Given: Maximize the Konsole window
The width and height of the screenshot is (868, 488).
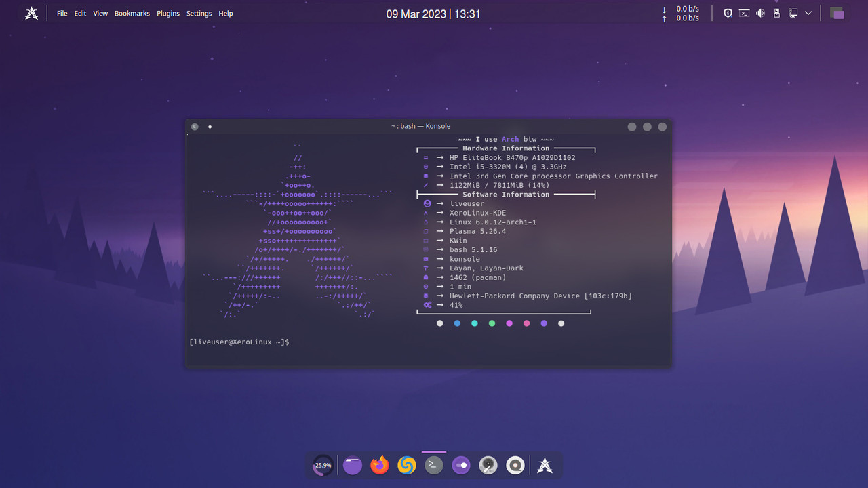Looking at the screenshot, I should (x=647, y=127).
